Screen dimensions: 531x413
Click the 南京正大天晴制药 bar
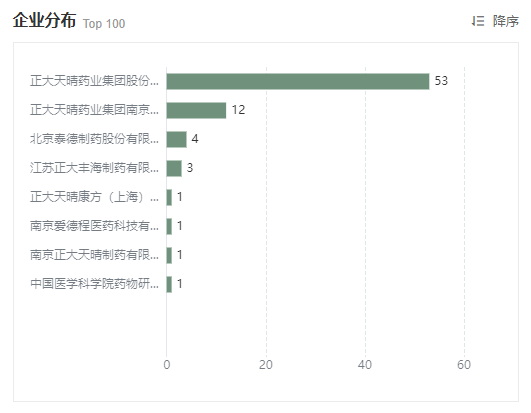point(169,255)
